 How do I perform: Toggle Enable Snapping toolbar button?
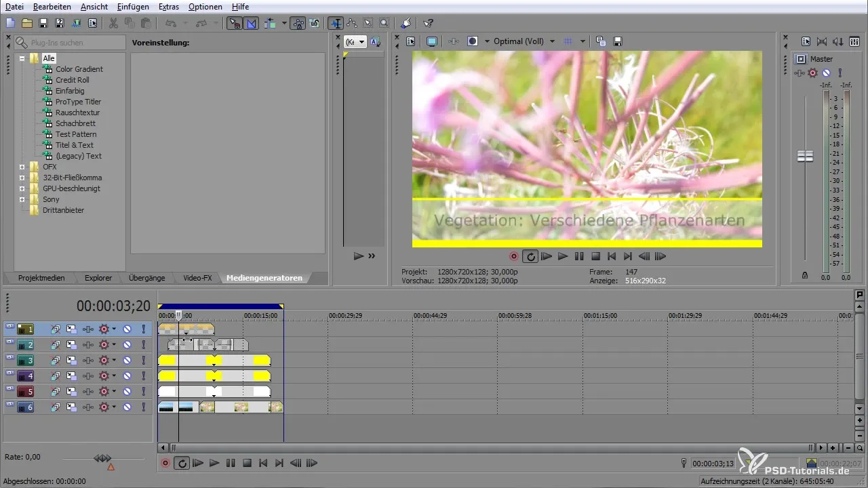(x=235, y=23)
